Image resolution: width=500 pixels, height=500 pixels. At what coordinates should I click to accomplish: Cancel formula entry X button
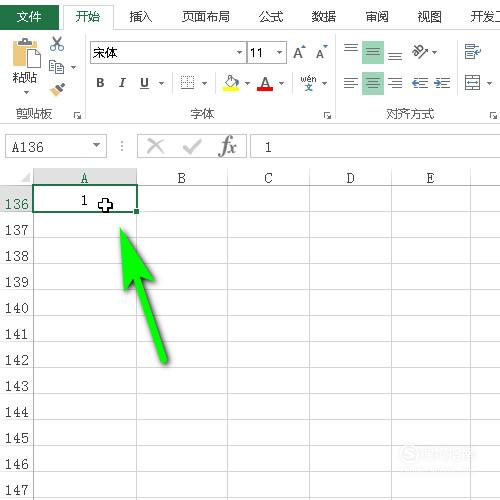[155, 146]
